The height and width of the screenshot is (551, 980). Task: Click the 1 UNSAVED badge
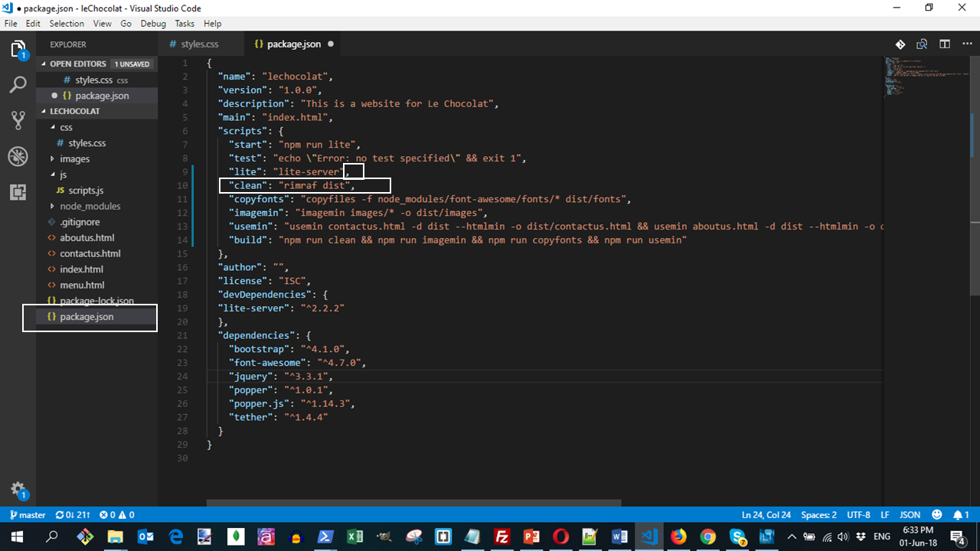(x=132, y=64)
